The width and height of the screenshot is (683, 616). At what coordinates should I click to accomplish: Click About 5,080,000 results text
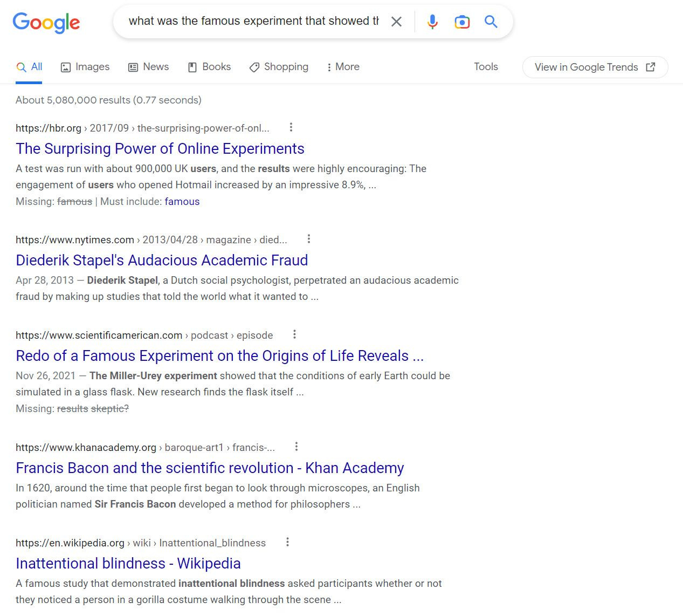click(108, 100)
